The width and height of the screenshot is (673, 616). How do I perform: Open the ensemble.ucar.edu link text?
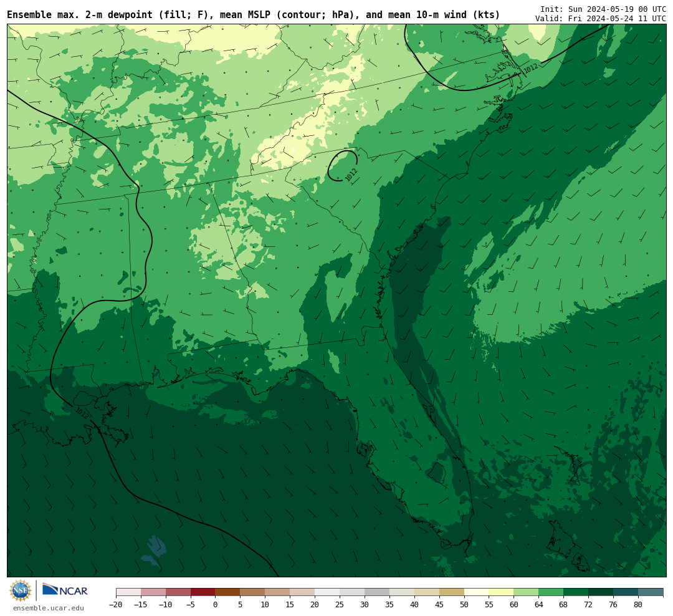pos(48,608)
